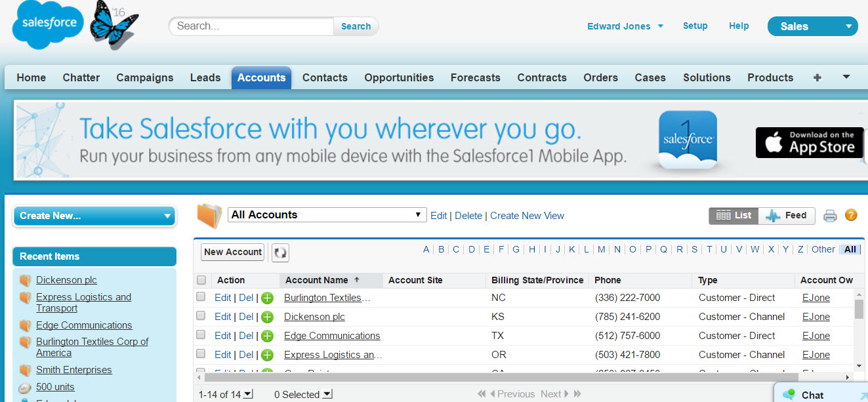Click green plus icon in Burlington Textiles row
The image size is (868, 402).
tap(267, 298)
